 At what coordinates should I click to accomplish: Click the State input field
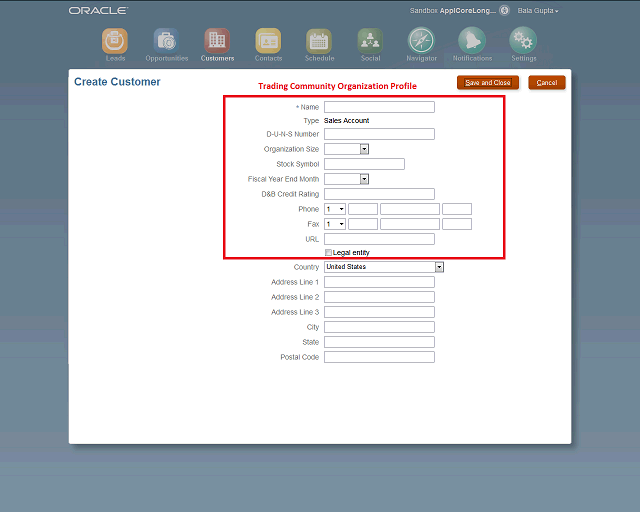pos(379,342)
